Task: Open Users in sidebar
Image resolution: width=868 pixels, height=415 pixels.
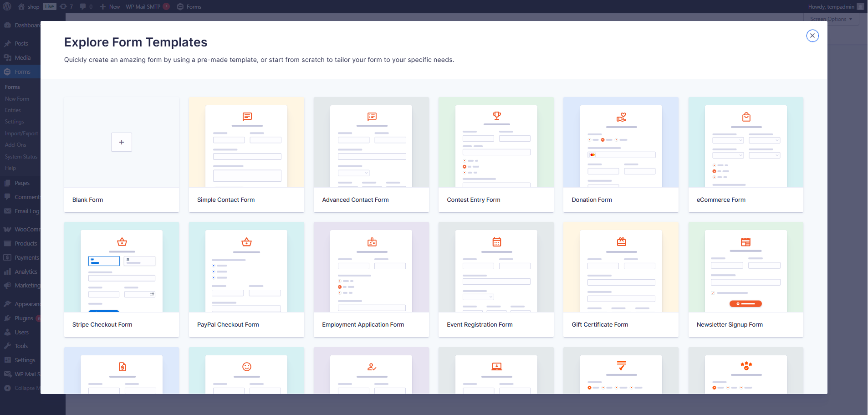Action: [x=20, y=333]
